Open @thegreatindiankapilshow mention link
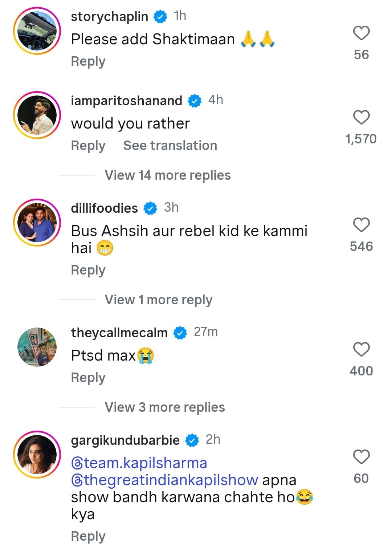392x557 pixels. point(164,480)
